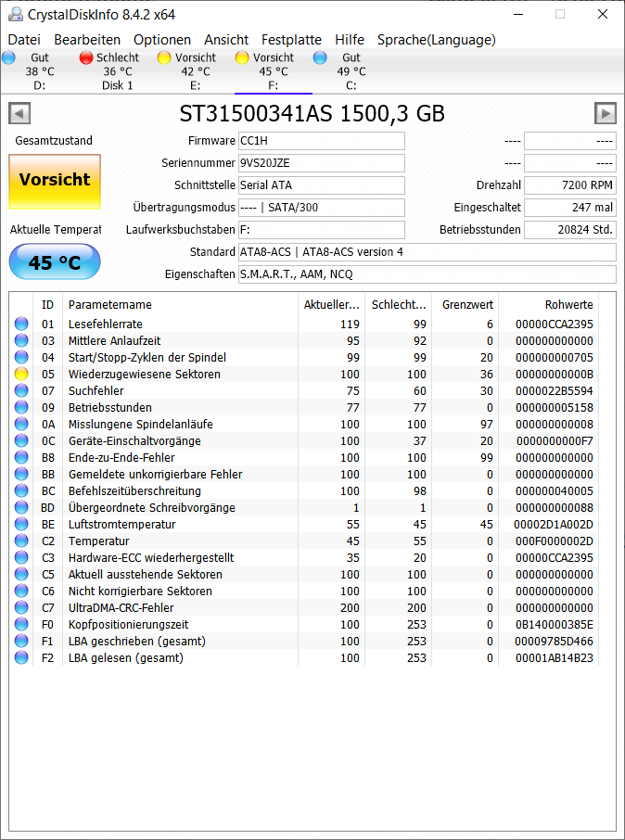
Task: Click status icon of Nicht korrigierbare Sektoren
Action: click(x=21, y=591)
